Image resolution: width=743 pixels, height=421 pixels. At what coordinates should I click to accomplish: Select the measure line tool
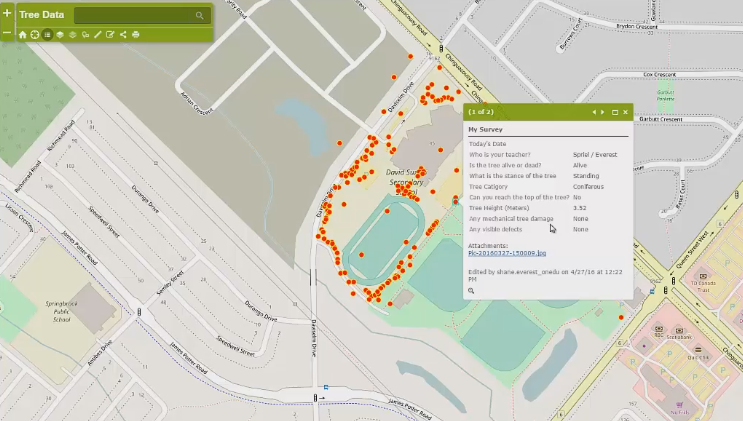tap(97, 35)
